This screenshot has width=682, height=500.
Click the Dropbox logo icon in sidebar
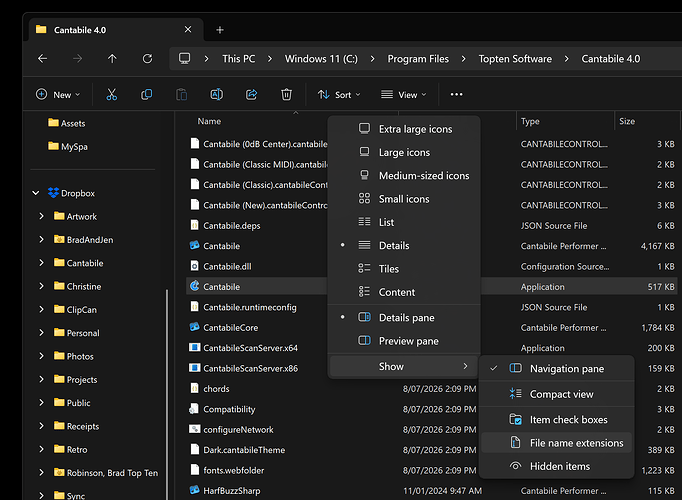pos(53,193)
